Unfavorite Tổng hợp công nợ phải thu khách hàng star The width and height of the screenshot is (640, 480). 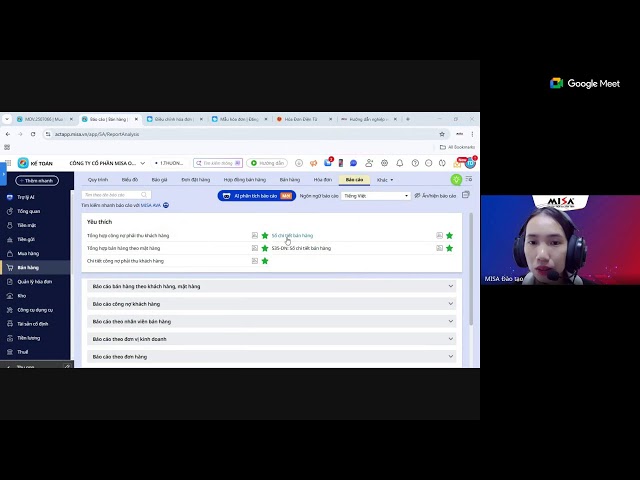pos(265,235)
